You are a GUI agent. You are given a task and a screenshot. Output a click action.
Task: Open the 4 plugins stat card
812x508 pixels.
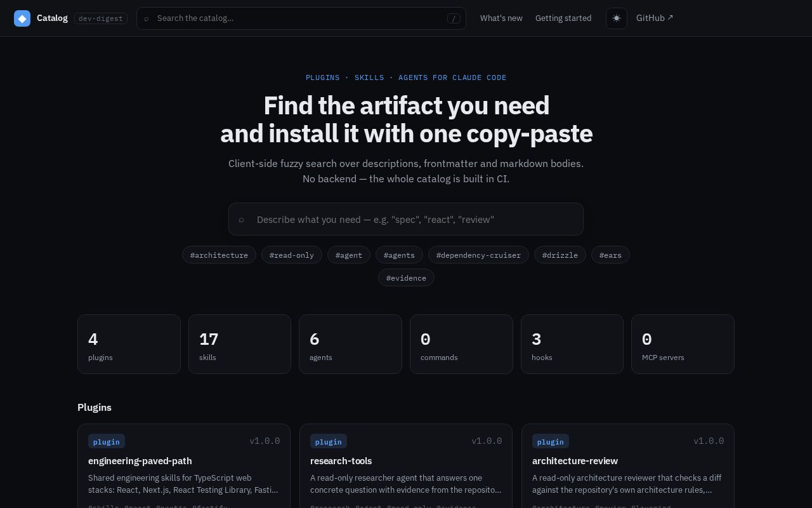click(x=129, y=344)
